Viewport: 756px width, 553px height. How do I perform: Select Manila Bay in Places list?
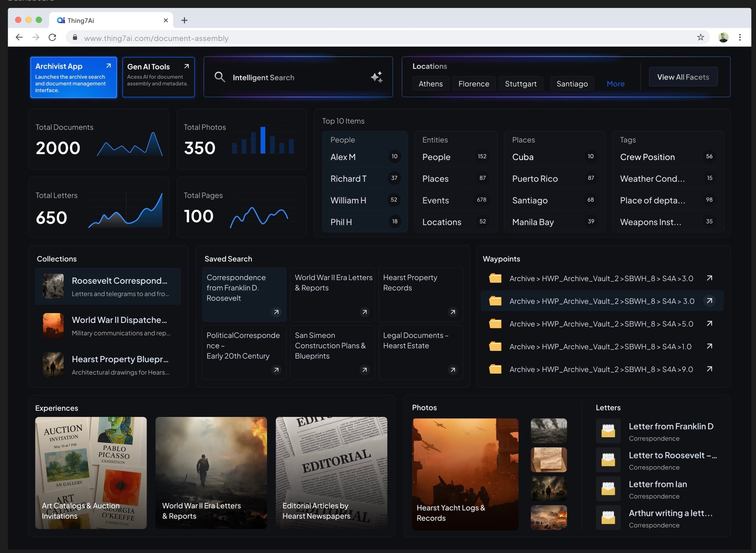click(554, 222)
